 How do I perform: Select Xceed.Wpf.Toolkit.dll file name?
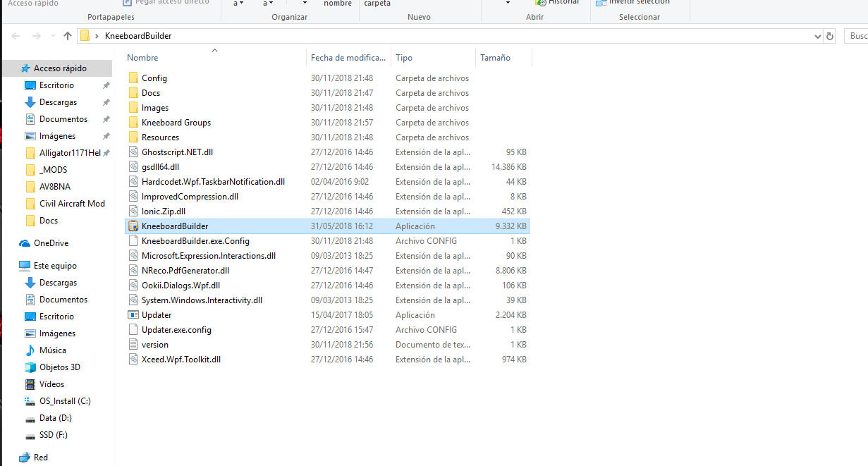pyautogui.click(x=181, y=360)
